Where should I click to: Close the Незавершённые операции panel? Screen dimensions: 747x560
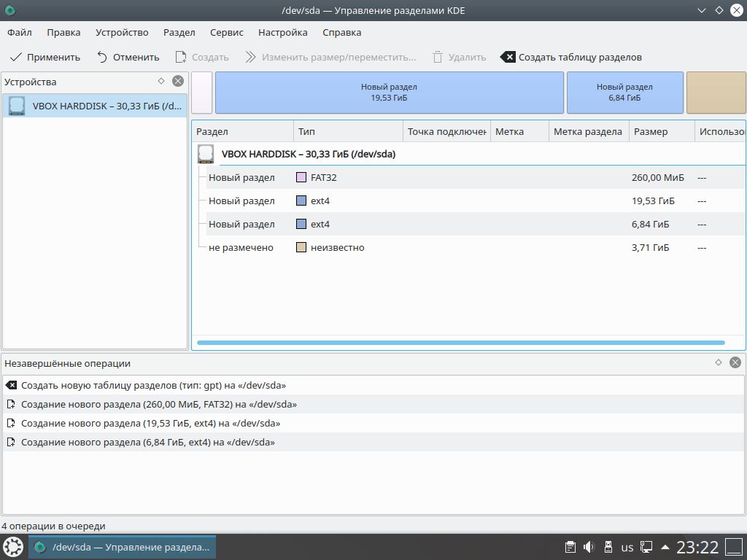point(735,362)
